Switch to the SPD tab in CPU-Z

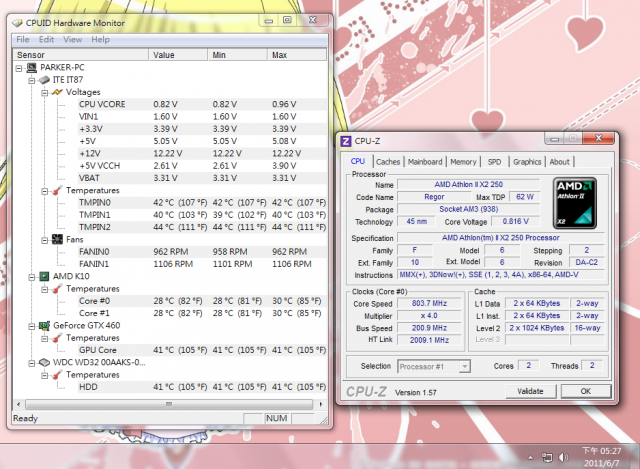click(x=494, y=162)
